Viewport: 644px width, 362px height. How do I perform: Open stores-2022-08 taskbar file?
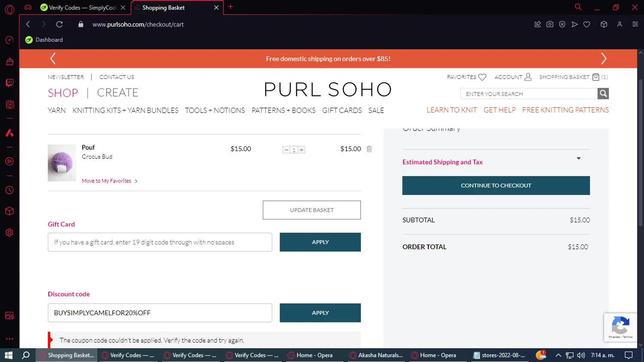pyautogui.click(x=499, y=355)
